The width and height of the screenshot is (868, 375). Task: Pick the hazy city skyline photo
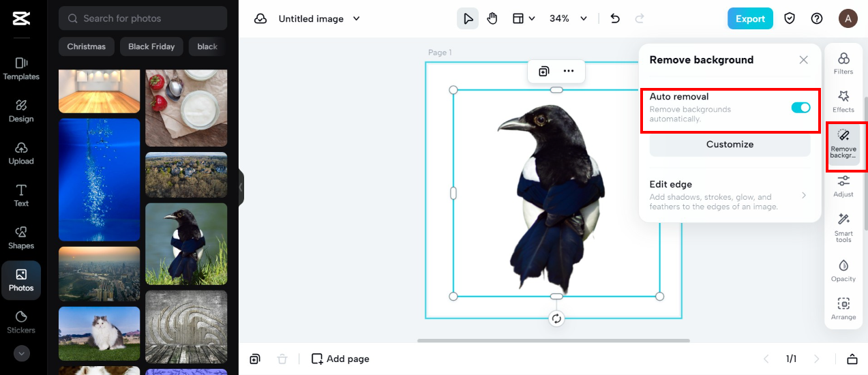pyautogui.click(x=99, y=273)
